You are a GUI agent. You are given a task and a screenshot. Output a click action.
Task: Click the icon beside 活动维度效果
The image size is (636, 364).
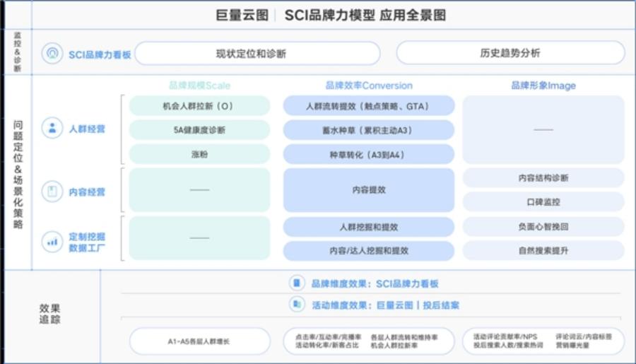pos(297,305)
